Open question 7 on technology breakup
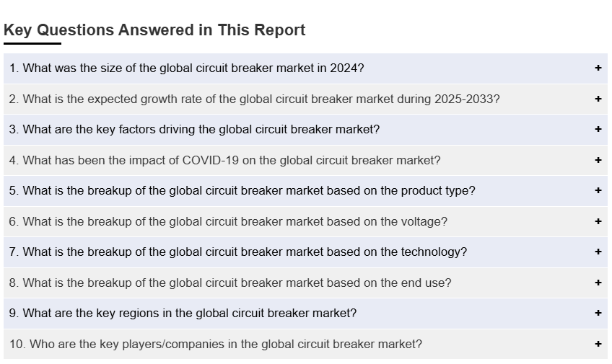 tap(238, 252)
